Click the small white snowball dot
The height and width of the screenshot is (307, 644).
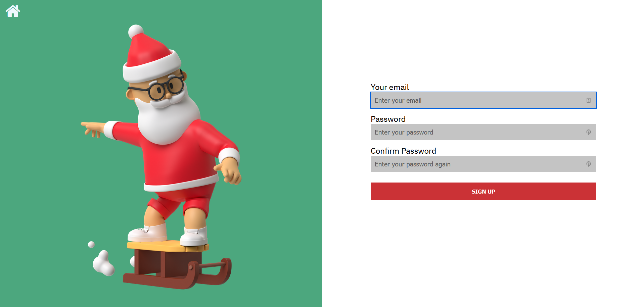pyautogui.click(x=91, y=244)
